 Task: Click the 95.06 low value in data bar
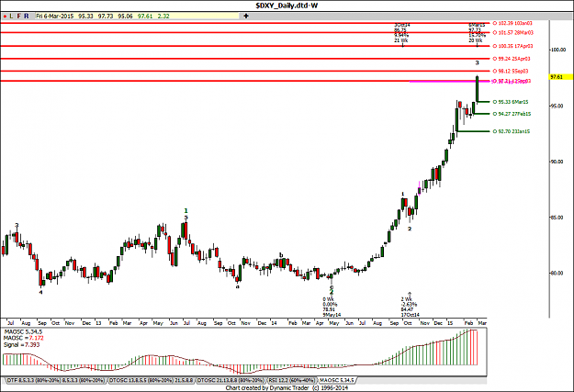(x=125, y=17)
